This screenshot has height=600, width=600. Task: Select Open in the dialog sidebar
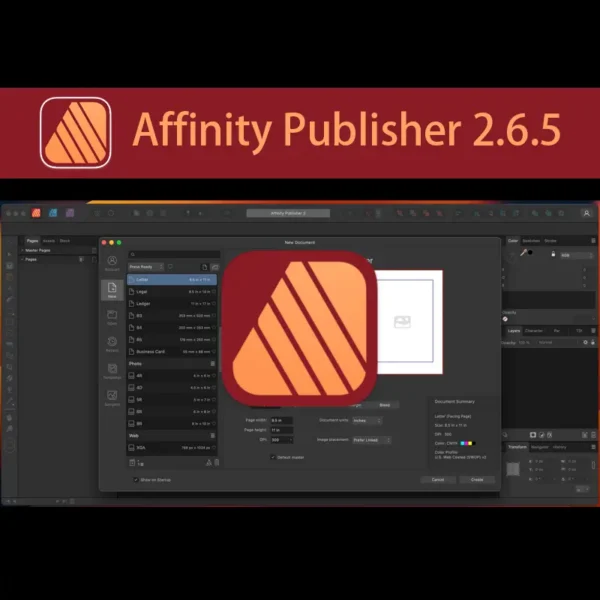point(112,317)
